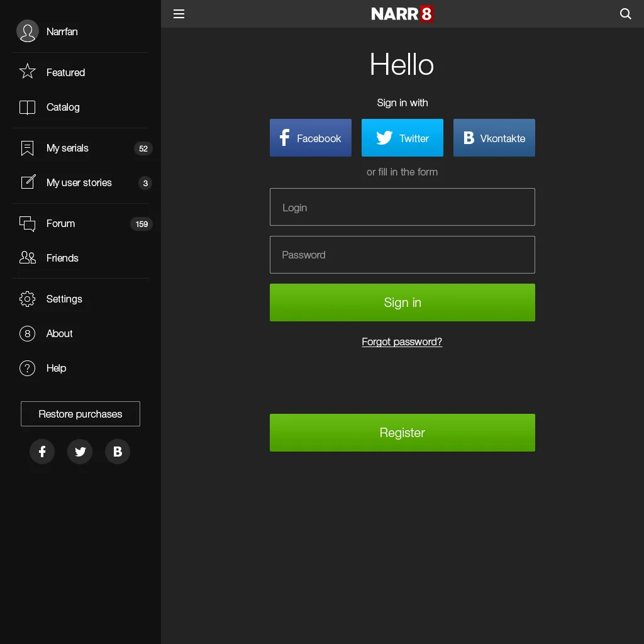
Task: Click the NARR8 logo
Action: tap(402, 14)
